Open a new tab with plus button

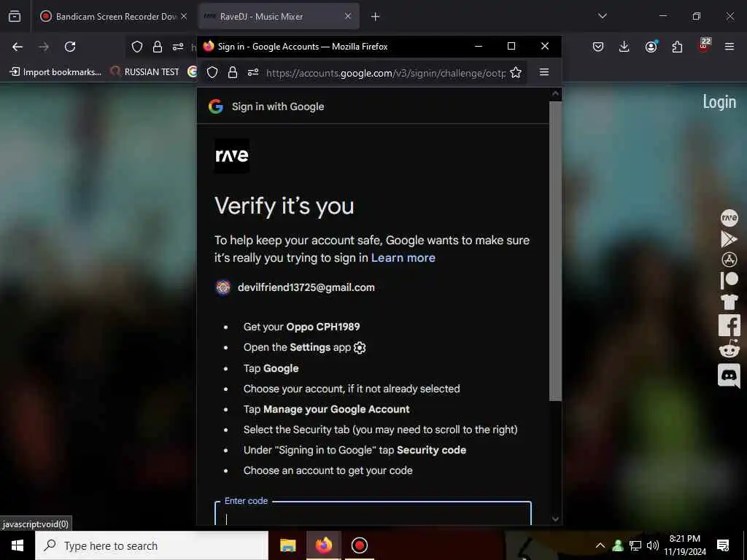375,17
